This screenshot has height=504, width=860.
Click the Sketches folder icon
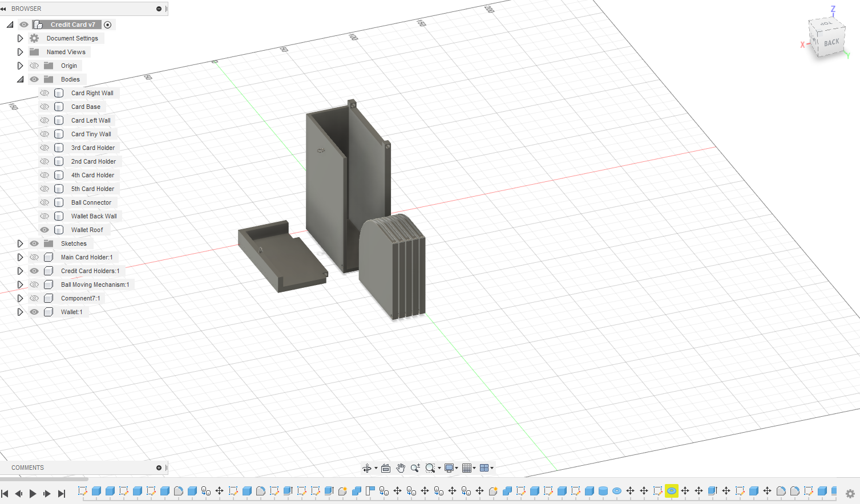49,243
